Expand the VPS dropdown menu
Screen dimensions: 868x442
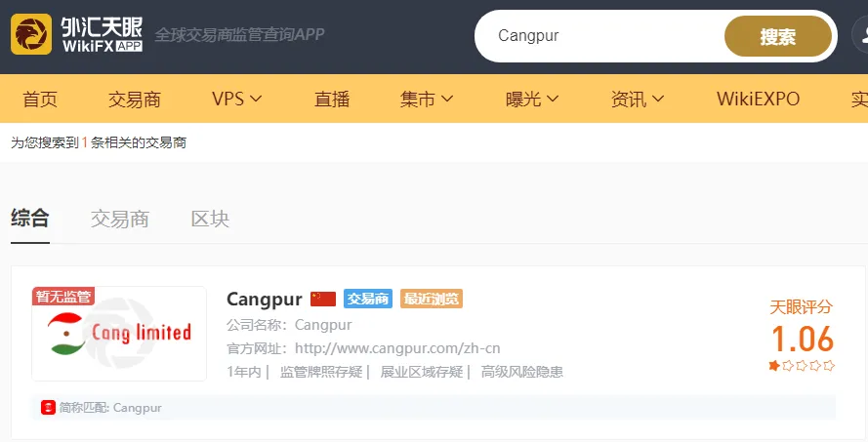[236, 99]
